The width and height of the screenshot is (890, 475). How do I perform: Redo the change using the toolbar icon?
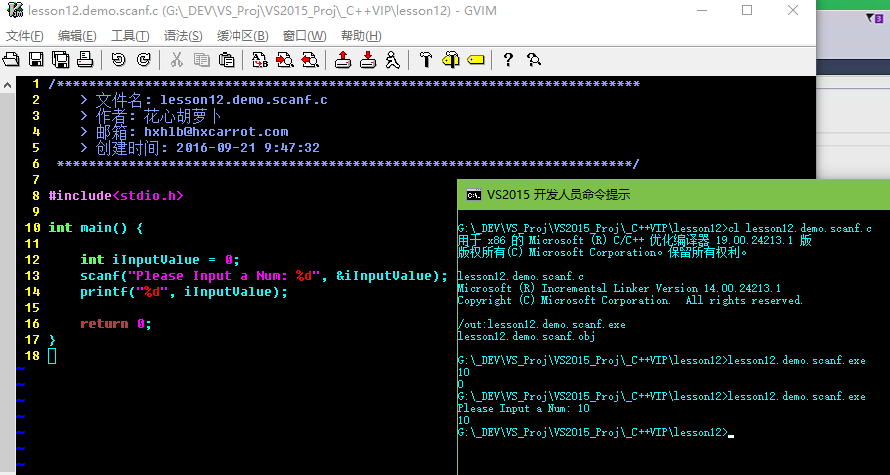[x=143, y=59]
